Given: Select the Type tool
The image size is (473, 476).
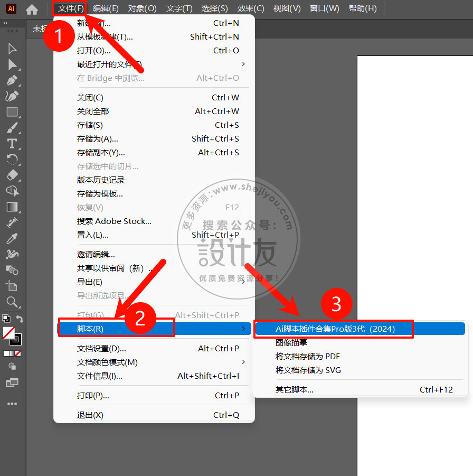Looking at the screenshot, I should (12, 144).
